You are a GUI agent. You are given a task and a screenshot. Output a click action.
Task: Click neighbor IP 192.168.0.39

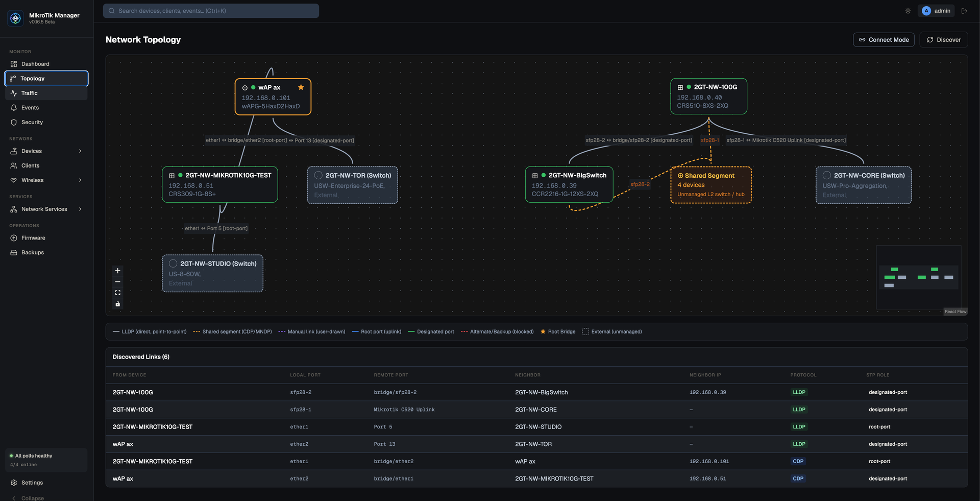(708, 392)
